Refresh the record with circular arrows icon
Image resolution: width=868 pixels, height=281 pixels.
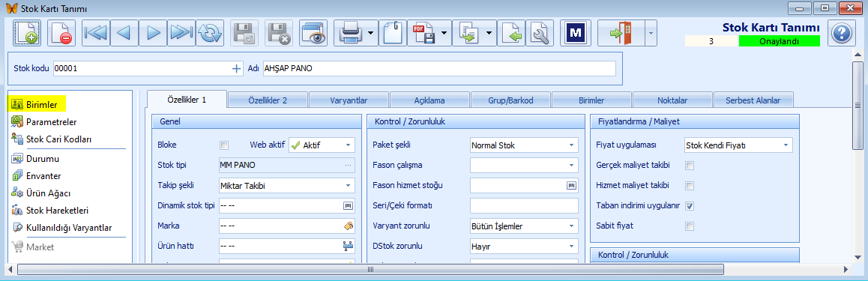tap(209, 33)
